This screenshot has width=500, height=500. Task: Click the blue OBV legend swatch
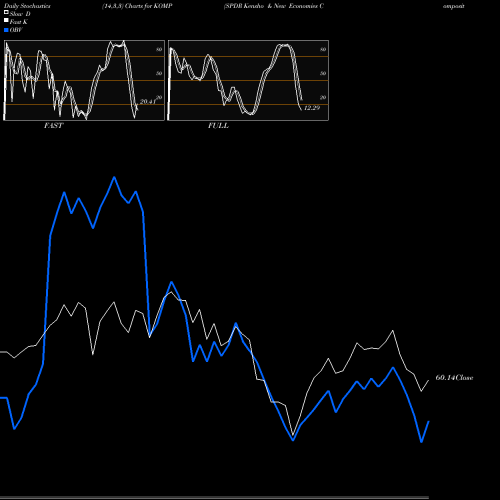(x=6, y=30)
